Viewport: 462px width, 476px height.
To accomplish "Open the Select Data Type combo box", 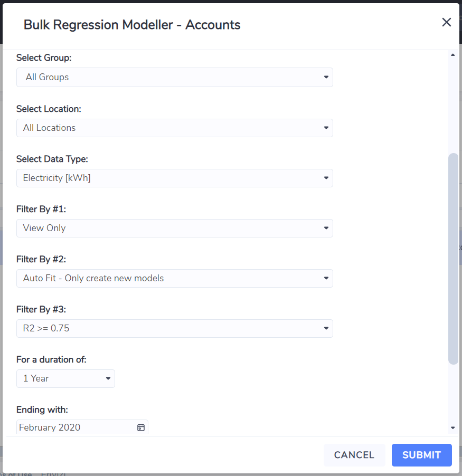I will point(175,178).
